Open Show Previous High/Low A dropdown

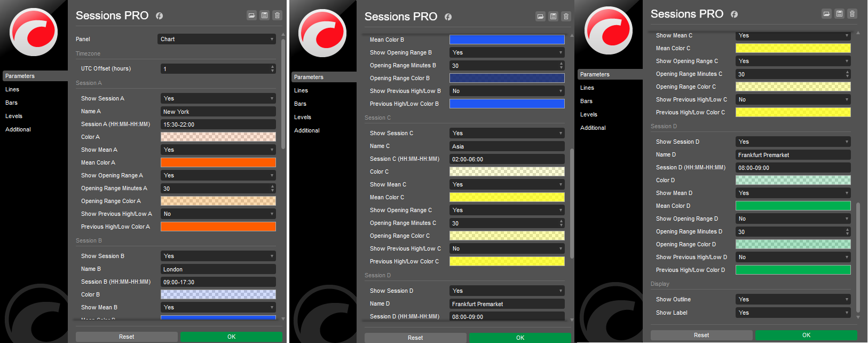pos(218,214)
